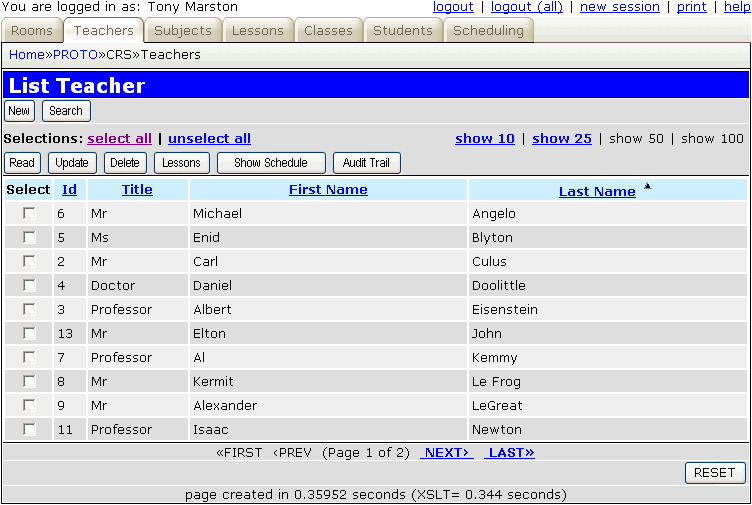The image size is (752, 505).
Task: Tick the checkbox for Enid Blyton
Action: coord(29,237)
